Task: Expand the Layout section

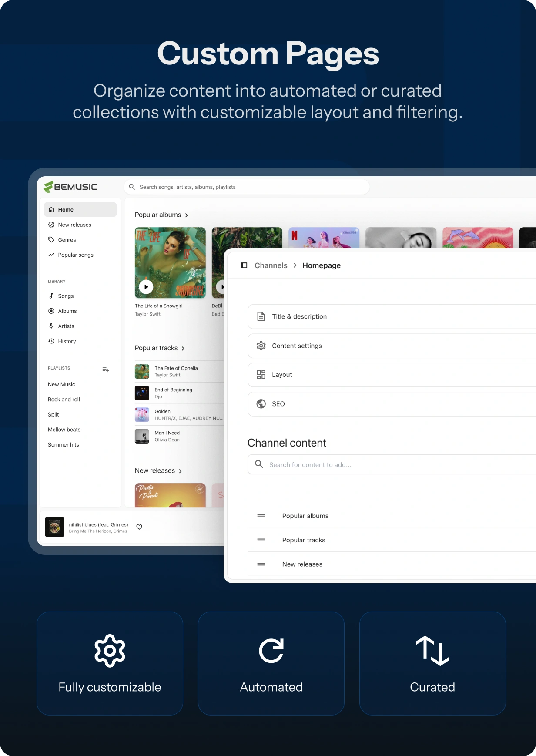Action: [x=392, y=375]
